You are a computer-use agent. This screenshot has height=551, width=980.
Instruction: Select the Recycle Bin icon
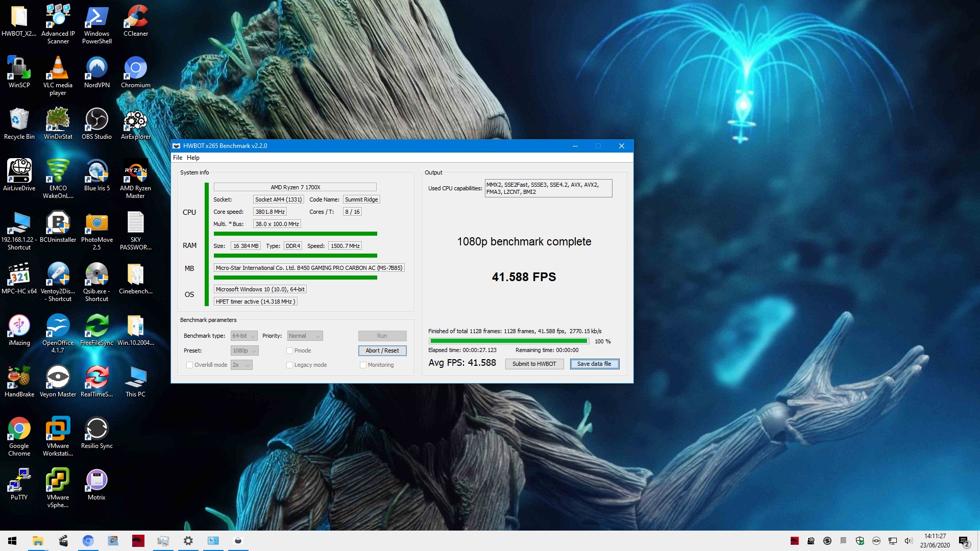point(19,123)
